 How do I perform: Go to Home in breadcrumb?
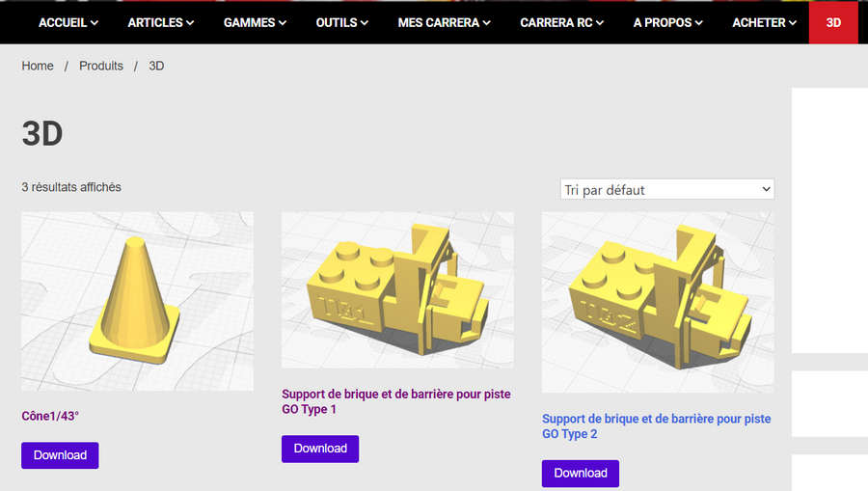point(38,66)
